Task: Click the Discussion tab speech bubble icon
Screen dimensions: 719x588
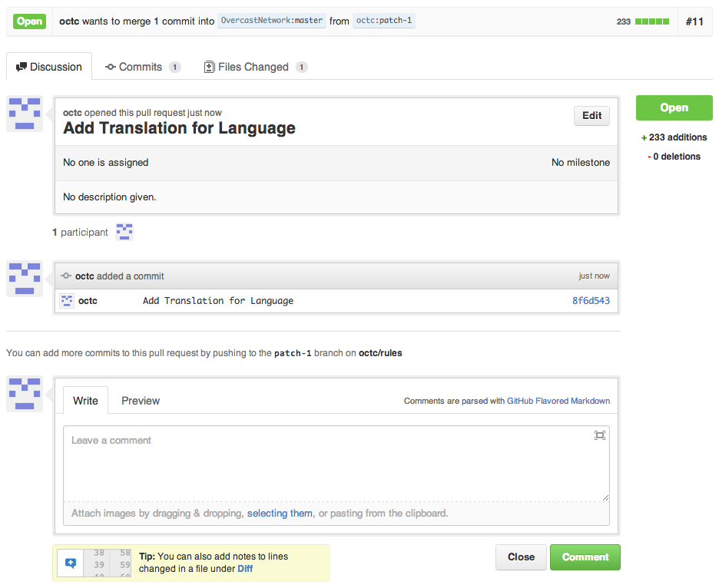Action: click(x=22, y=68)
